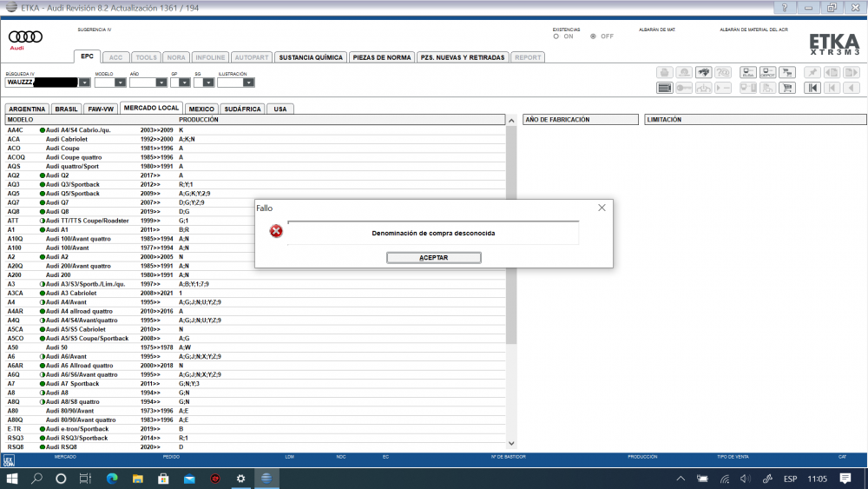The height and width of the screenshot is (489, 868).
Task: Click the list view icon in the toolbar
Action: [664, 88]
